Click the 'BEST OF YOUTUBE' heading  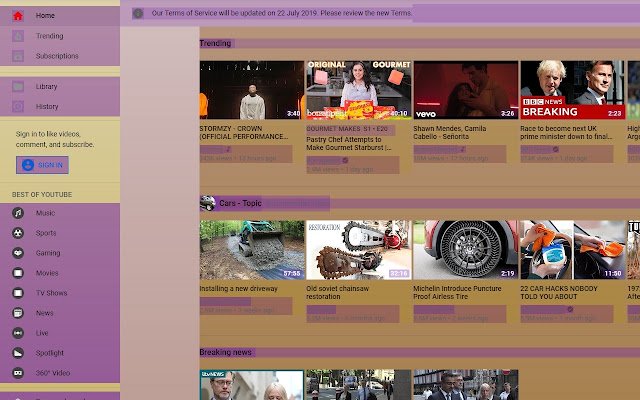(42, 195)
